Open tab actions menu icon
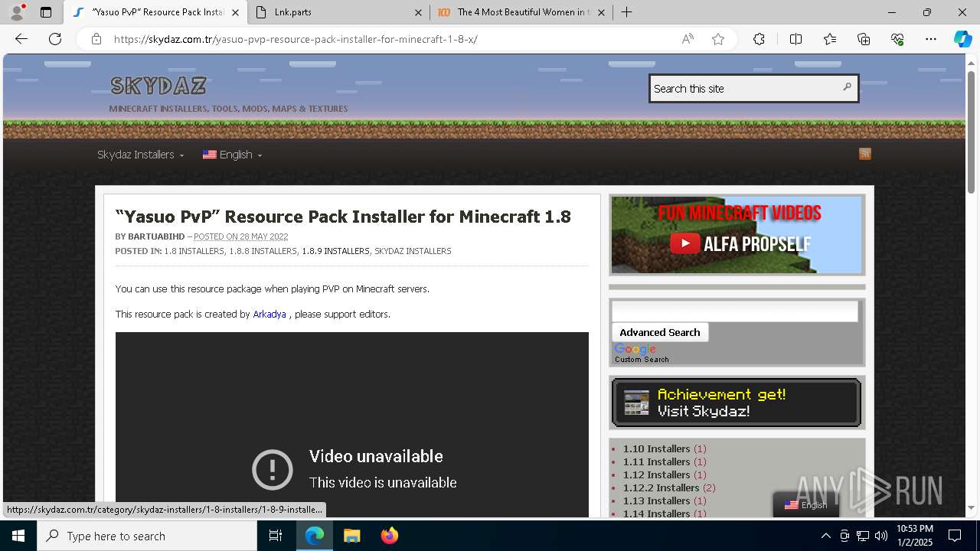980x551 pixels. point(46,12)
